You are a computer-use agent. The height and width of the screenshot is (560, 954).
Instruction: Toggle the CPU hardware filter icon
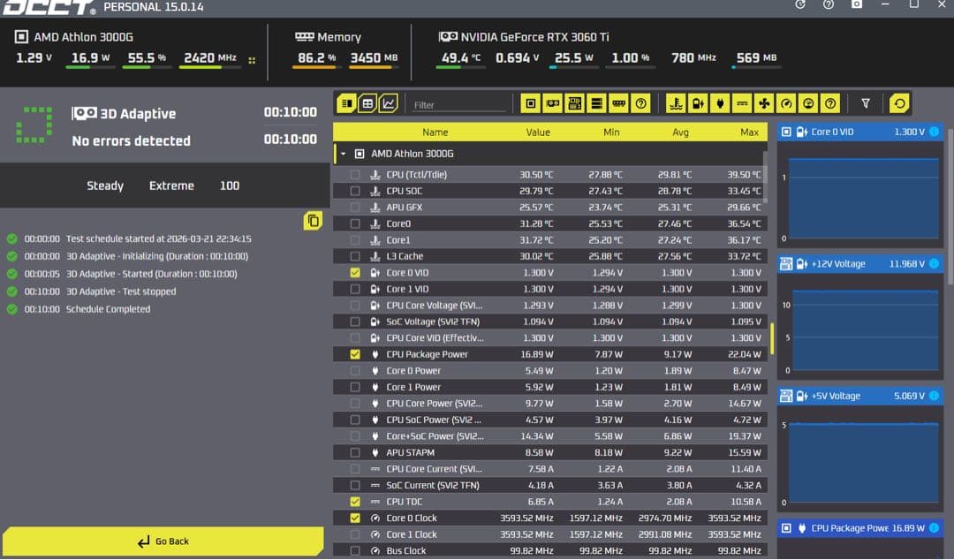pos(531,103)
